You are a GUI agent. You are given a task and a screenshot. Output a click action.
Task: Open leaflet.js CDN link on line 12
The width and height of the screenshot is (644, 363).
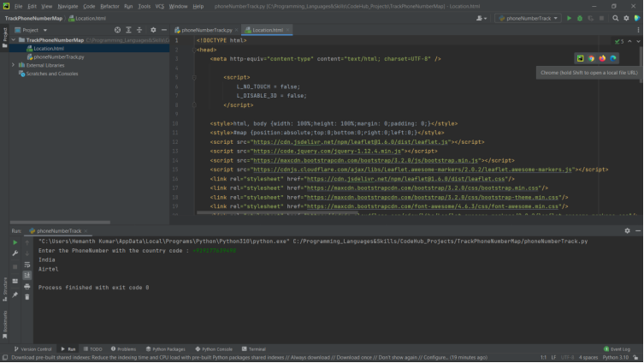[351, 142]
